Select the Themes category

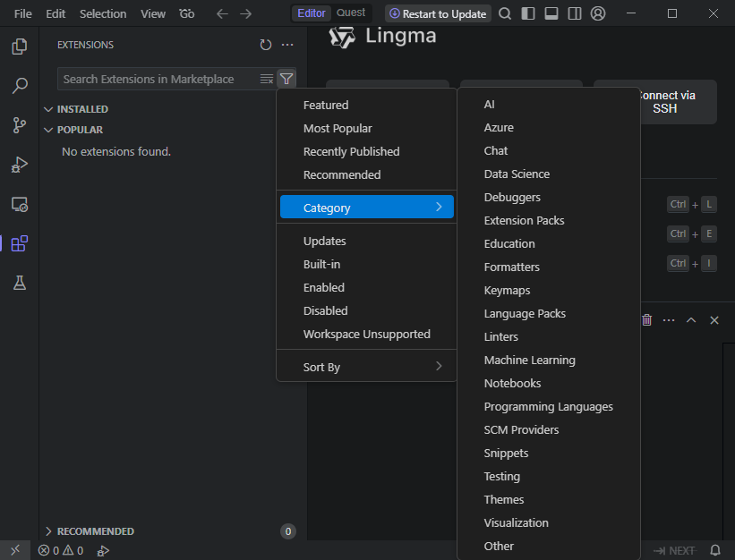tap(549, 499)
